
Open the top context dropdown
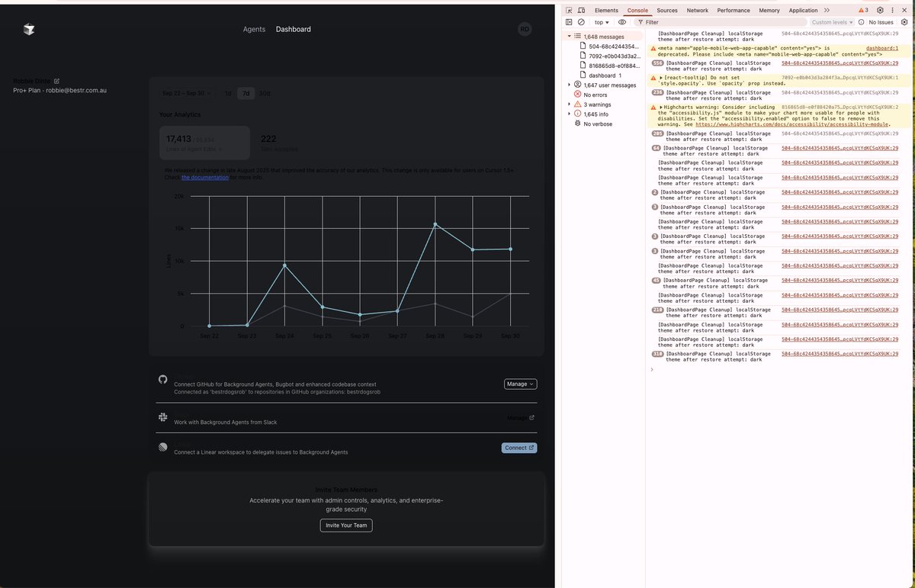[602, 22]
